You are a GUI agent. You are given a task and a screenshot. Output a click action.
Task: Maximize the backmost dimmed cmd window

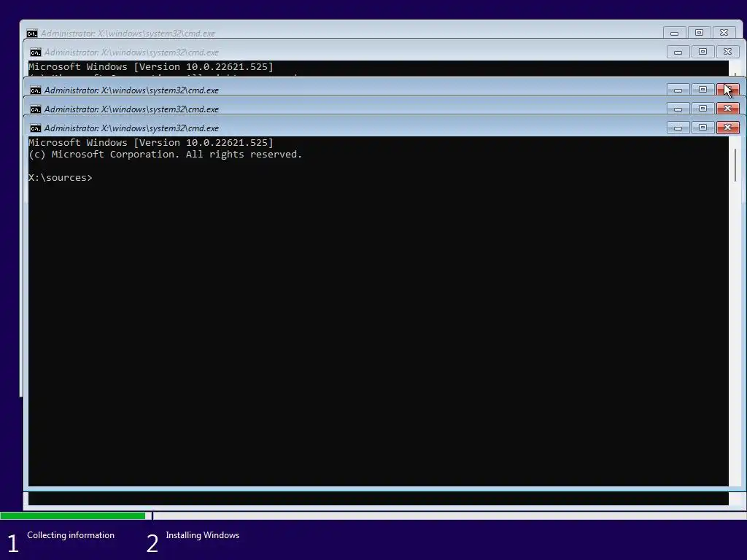[699, 33]
